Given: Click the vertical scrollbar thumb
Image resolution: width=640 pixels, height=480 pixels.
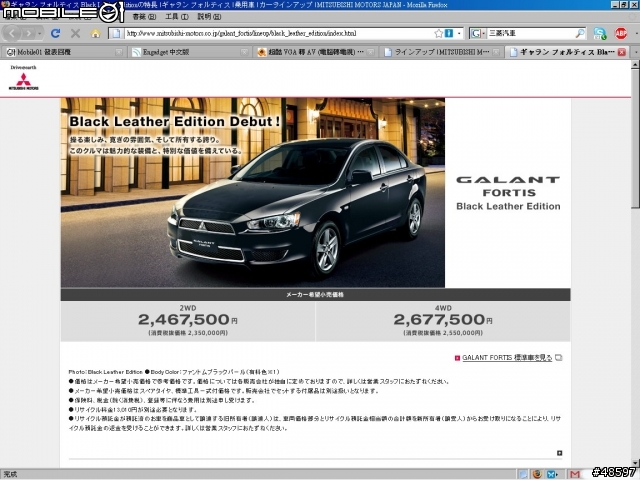Looking at the screenshot, I should 635,139.
